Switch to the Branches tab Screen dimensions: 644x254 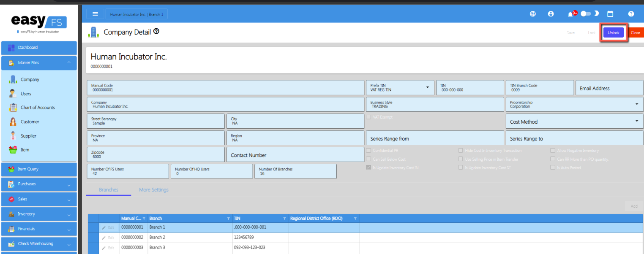109,190
